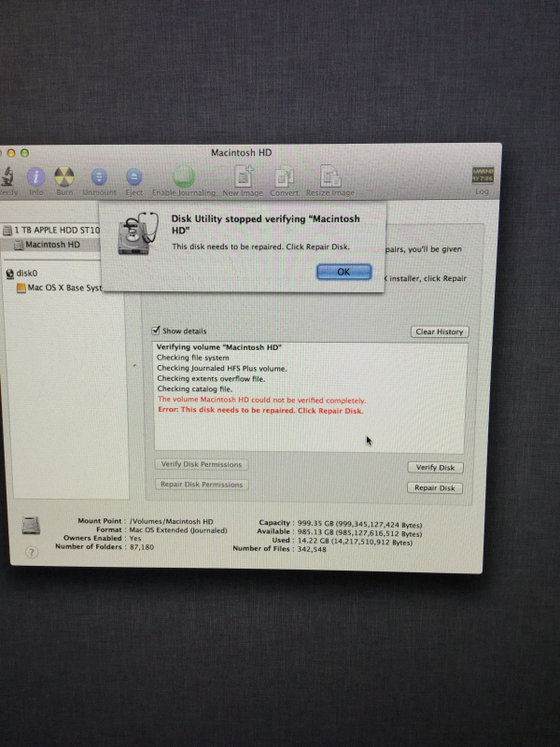
Task: Click log line 'Checking Journaled HFS Plus volume.'
Action: (x=222, y=368)
